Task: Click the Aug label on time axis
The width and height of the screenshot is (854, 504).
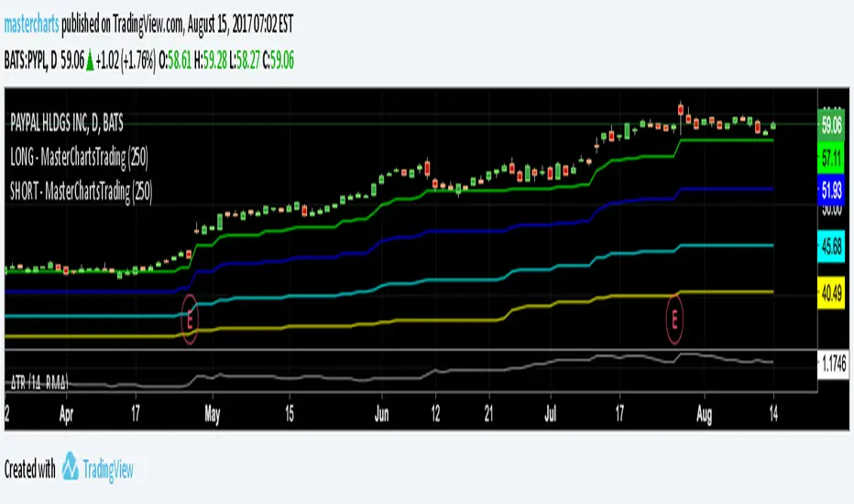Action: 705,415
